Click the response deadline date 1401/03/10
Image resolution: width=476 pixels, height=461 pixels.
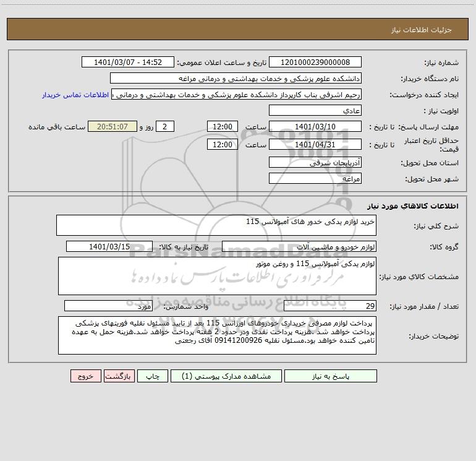click(315, 127)
